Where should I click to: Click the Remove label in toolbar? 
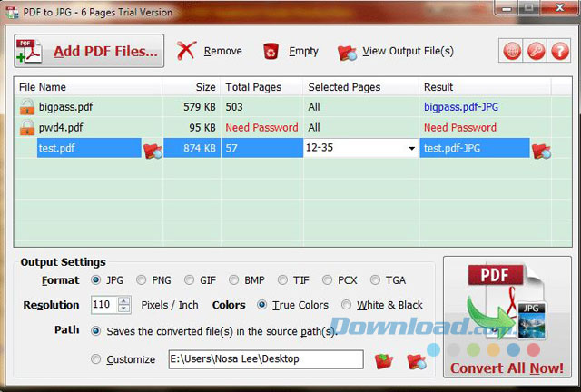point(222,51)
